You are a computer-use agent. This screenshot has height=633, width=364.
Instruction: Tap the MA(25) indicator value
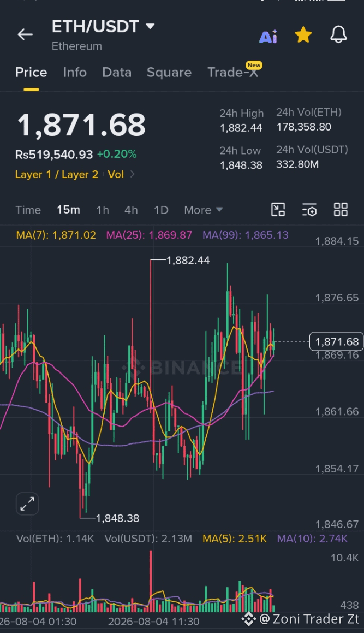pyautogui.click(x=149, y=235)
